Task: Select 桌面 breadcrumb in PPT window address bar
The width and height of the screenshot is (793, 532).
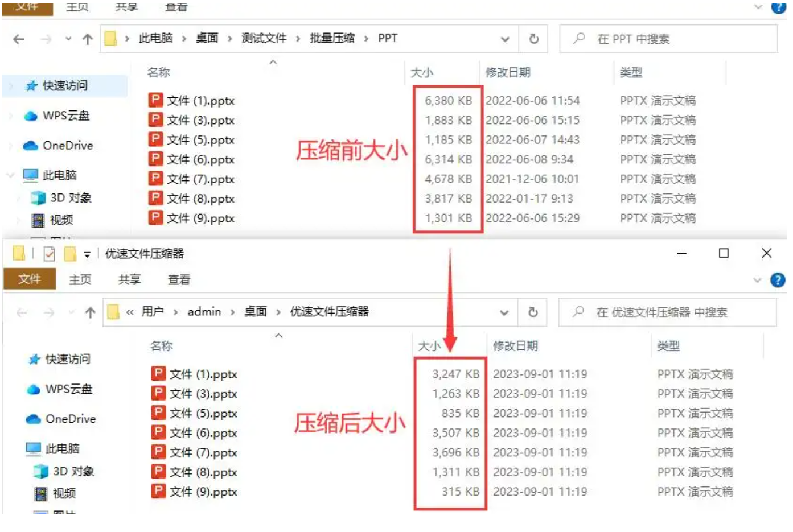Action: point(207,38)
